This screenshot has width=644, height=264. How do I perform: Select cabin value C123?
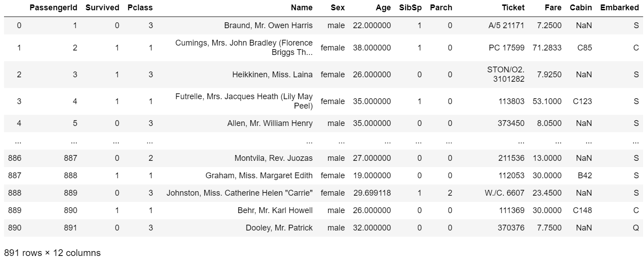pyautogui.click(x=582, y=101)
